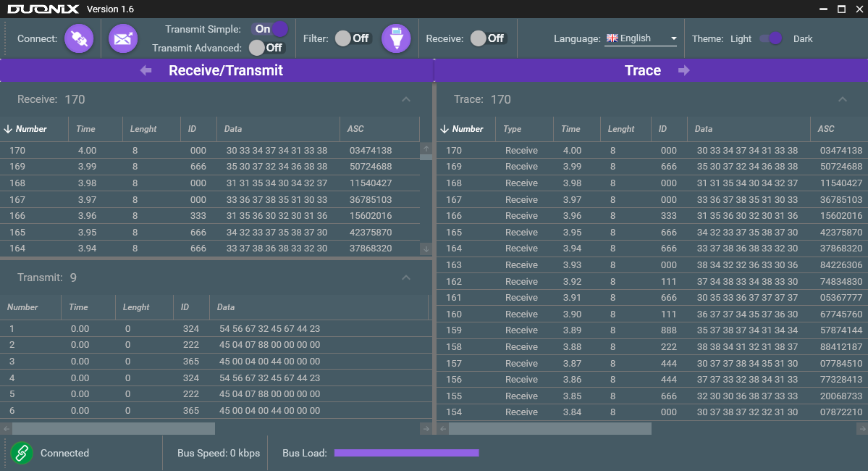The width and height of the screenshot is (868, 471).
Task: Click the Light theme label
Action: [x=741, y=39]
